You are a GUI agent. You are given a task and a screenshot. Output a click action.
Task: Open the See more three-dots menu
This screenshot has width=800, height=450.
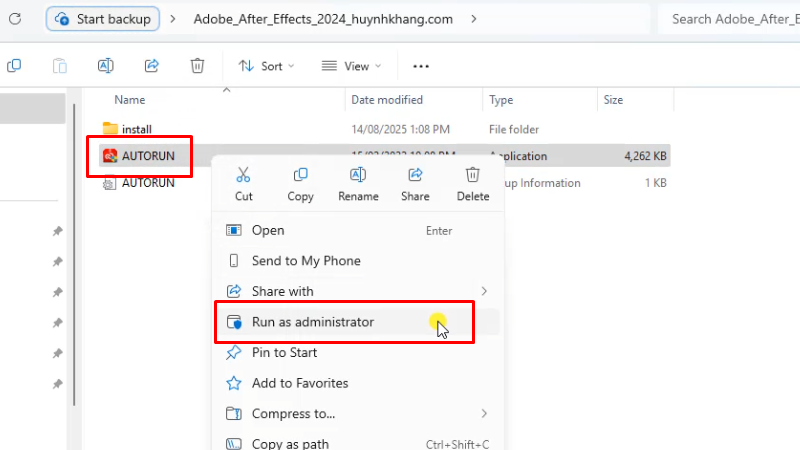(x=421, y=66)
